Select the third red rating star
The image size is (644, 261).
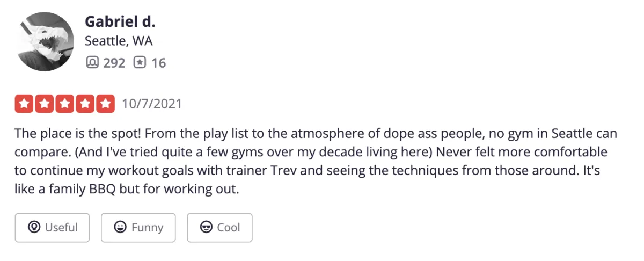tap(65, 104)
